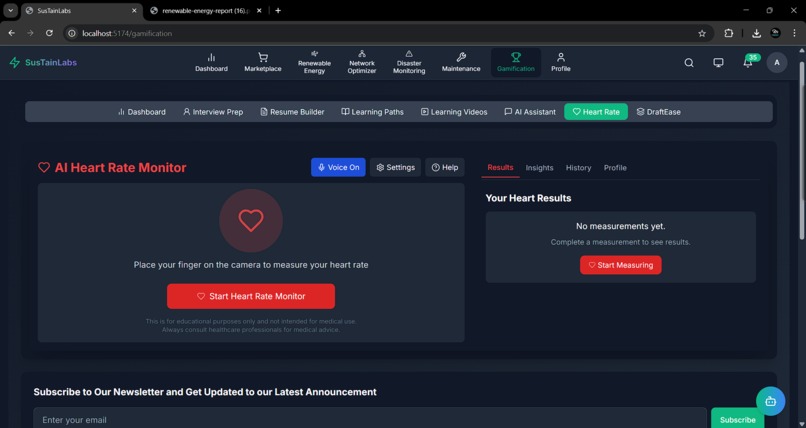This screenshot has height=428, width=806.
Task: Open Learning Videos section
Action: pos(454,112)
